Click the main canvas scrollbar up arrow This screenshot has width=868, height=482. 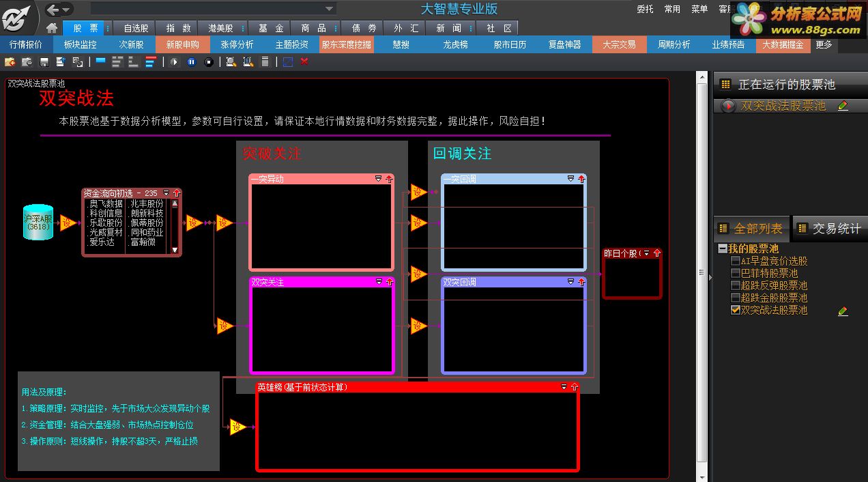pyautogui.click(x=701, y=77)
